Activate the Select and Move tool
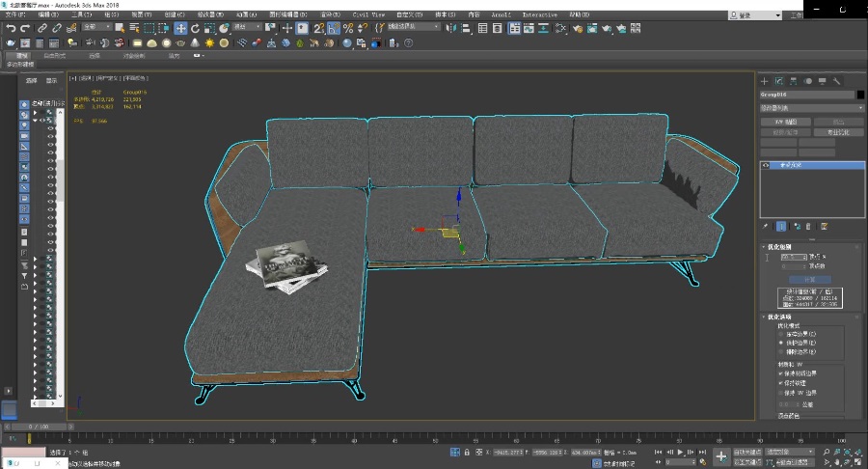This screenshot has width=868, height=469. pos(180,28)
